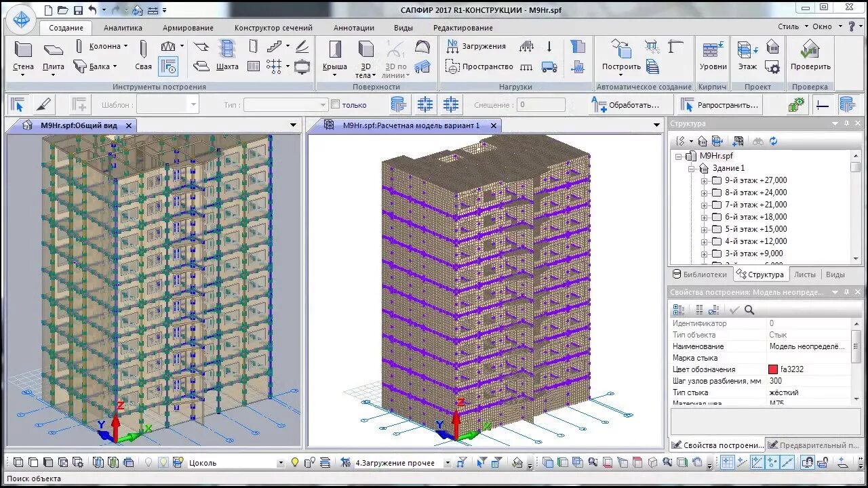Viewport: 868px width, 488px height.
Task: Select the pointer selection tool in properties bar
Action: pyautogui.click(x=18, y=105)
